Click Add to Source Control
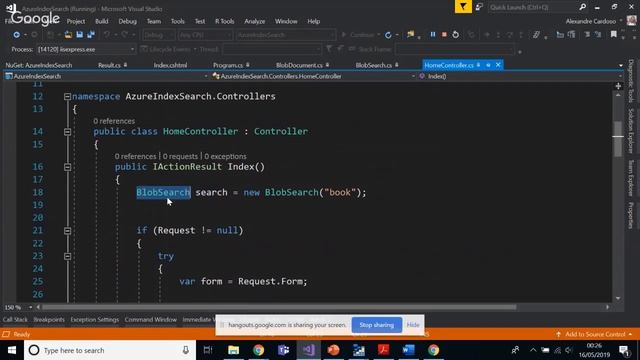This screenshot has height=360, width=640. pyautogui.click(x=594, y=334)
